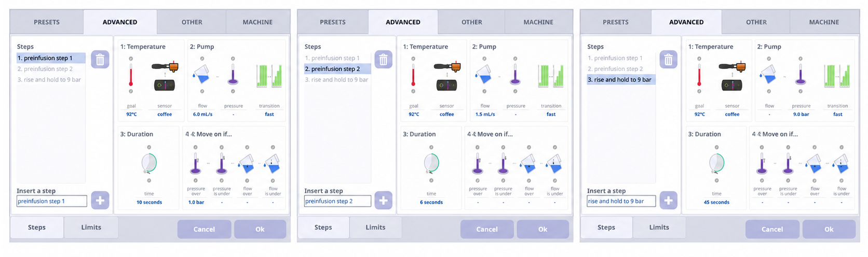Screen dimensions: 868x257
Task: Click the pressure over icon showing 1.0 bar
Action: point(196,164)
